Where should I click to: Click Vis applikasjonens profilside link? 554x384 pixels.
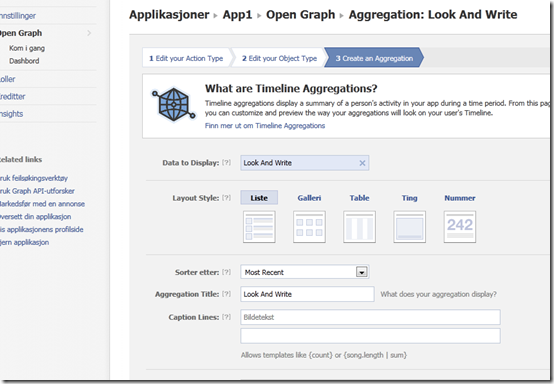[x=42, y=229]
